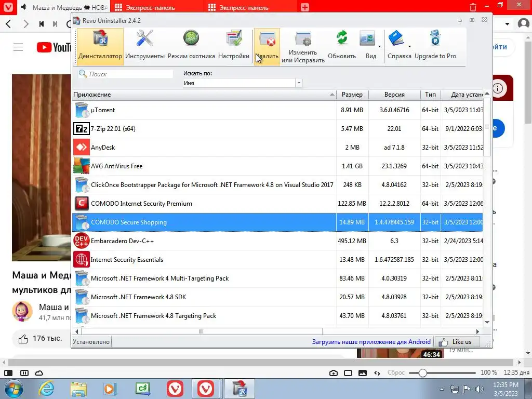The image size is (532, 399).
Task: Select Microsoft .NET Framework 4.8 Targeting Pack
Action: [277, 315]
